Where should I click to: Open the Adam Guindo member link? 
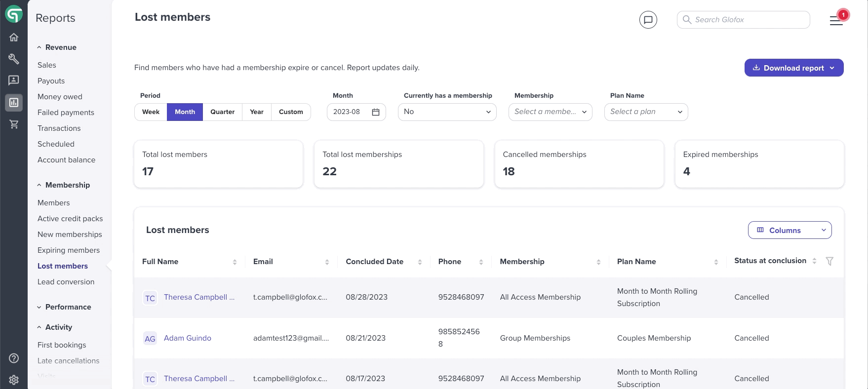[188, 338]
